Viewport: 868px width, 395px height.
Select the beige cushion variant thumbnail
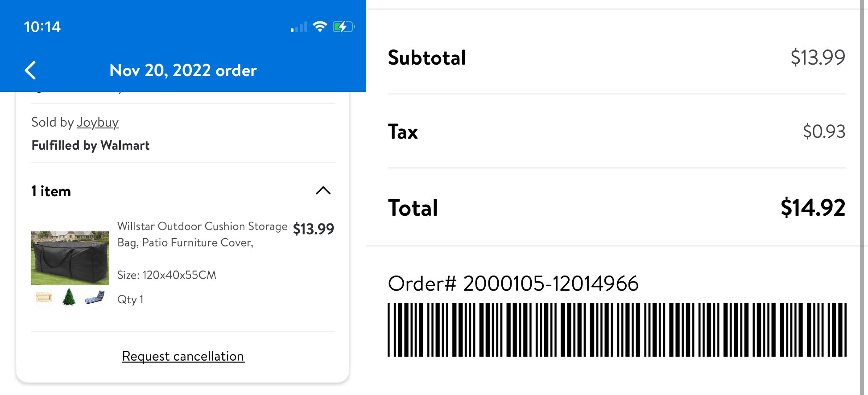44,297
